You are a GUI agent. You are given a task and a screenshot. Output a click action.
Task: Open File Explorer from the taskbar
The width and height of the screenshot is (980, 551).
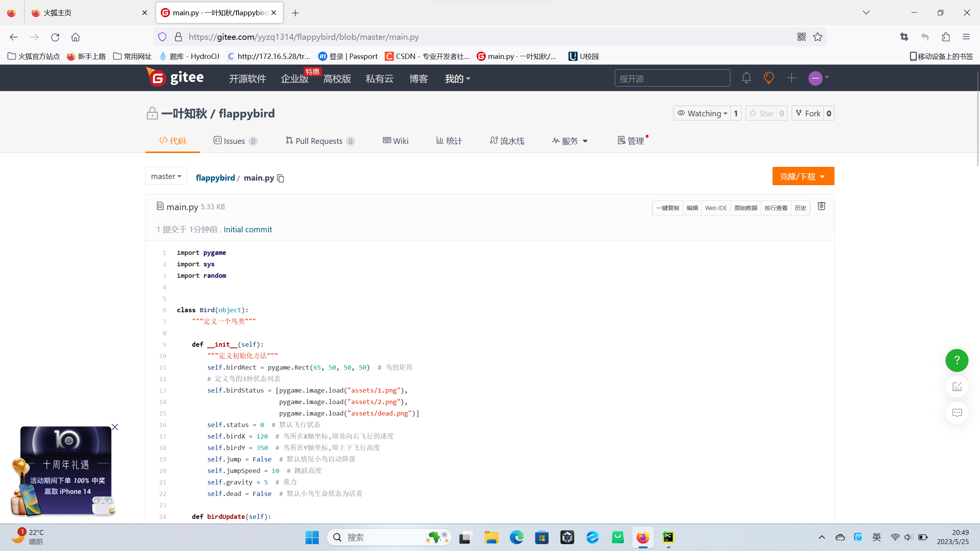[x=491, y=538]
